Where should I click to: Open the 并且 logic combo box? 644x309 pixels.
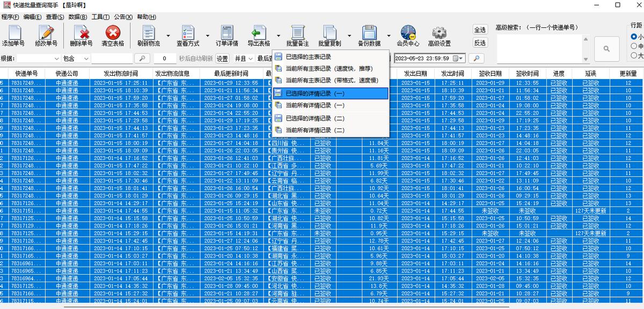[244, 58]
